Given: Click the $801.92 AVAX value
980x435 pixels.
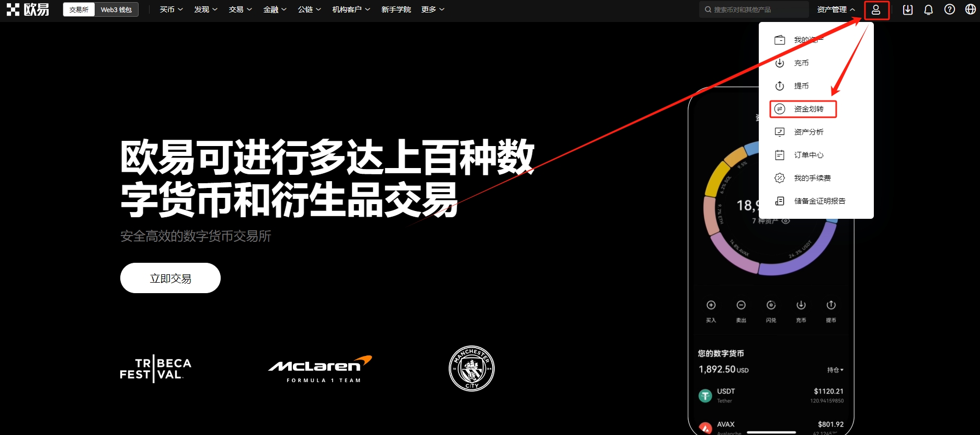Looking at the screenshot, I should tap(830, 424).
